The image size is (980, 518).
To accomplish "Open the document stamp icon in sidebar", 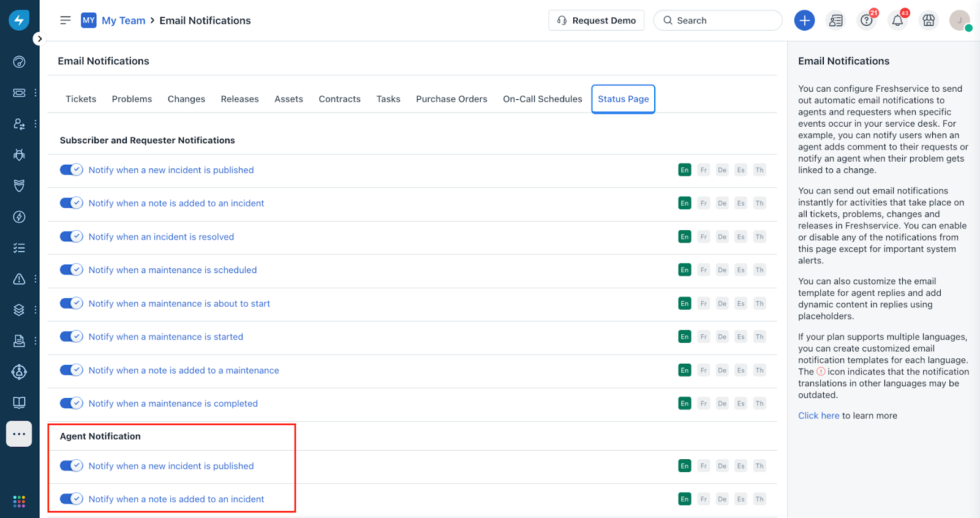I will coord(19,341).
